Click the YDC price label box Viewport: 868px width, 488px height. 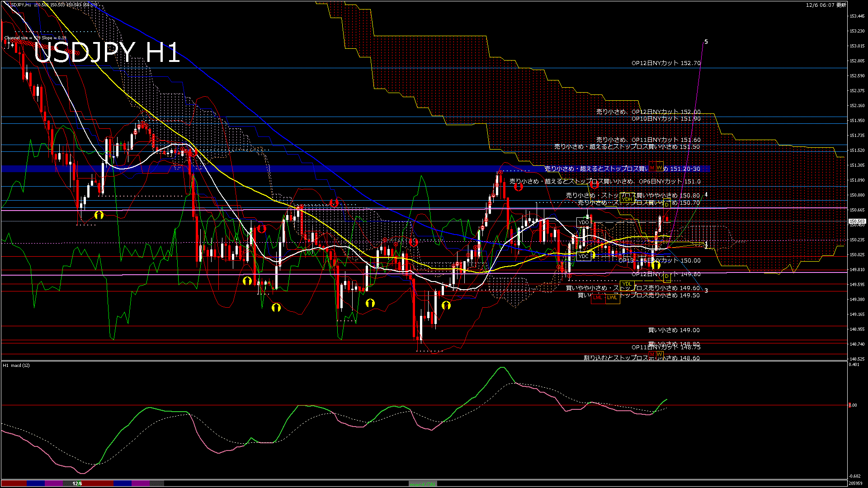point(584,256)
